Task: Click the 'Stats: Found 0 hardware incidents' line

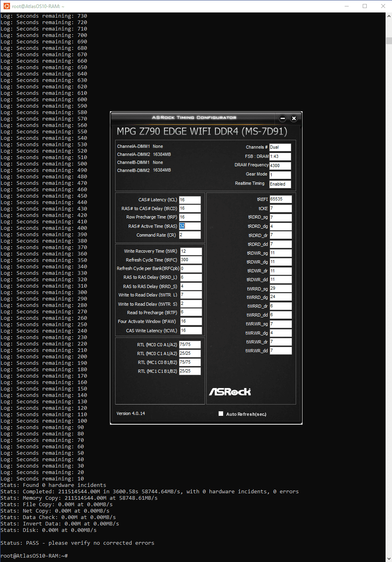Action: point(53,485)
